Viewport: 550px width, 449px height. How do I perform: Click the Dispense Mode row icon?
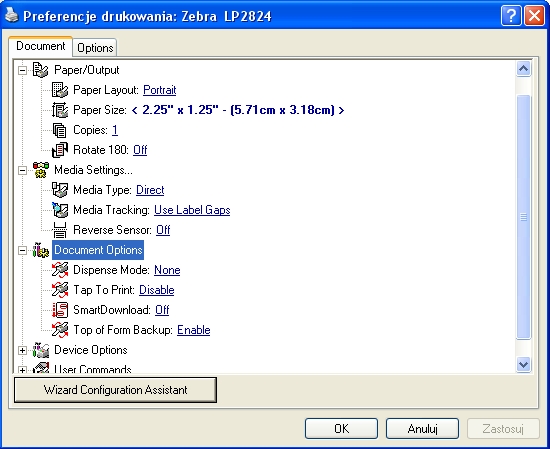pos(60,270)
